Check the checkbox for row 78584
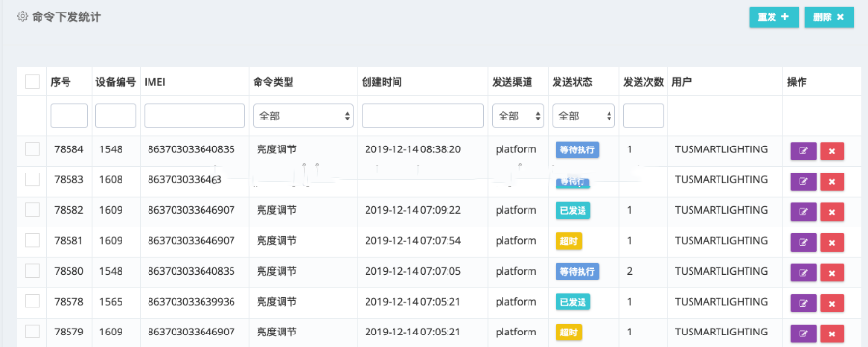The image size is (868, 347). tap(32, 148)
